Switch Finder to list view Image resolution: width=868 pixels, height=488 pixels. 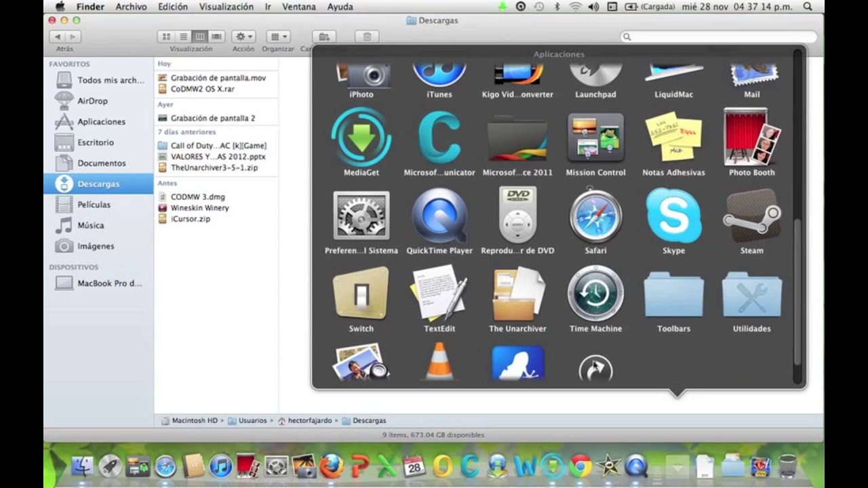(183, 37)
